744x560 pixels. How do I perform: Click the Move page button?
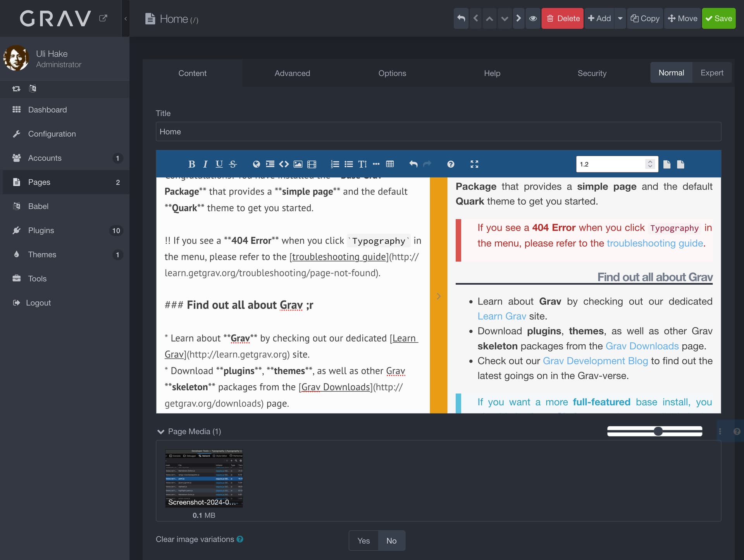click(682, 18)
